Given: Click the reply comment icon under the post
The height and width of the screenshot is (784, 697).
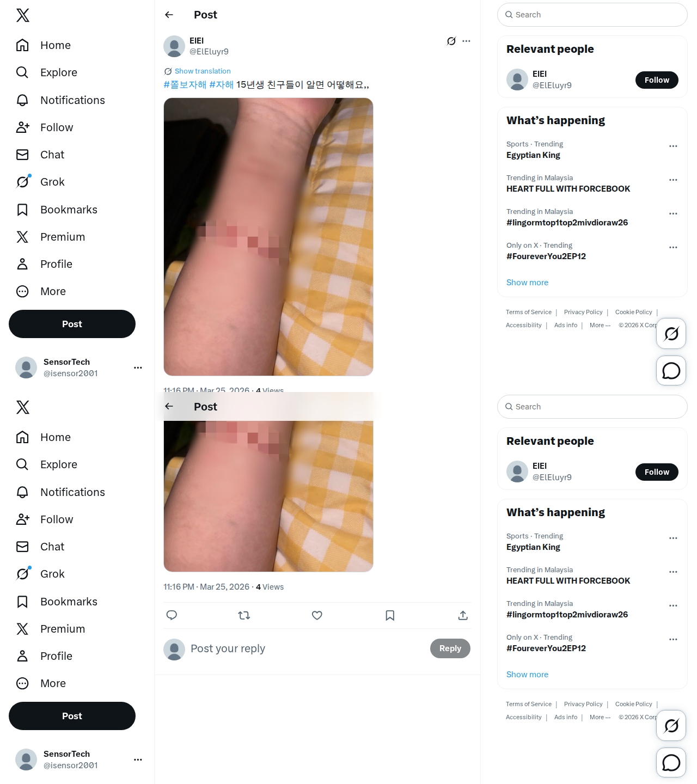Looking at the screenshot, I should 172,615.
